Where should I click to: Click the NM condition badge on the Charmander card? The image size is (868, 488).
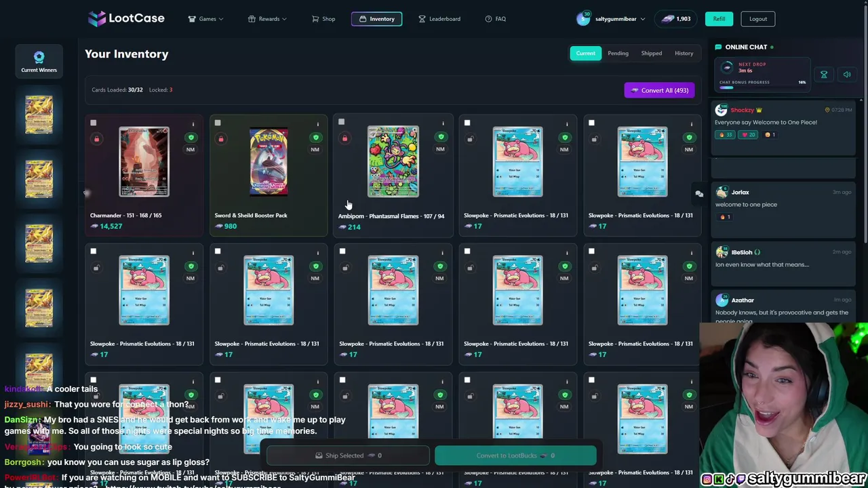click(191, 150)
